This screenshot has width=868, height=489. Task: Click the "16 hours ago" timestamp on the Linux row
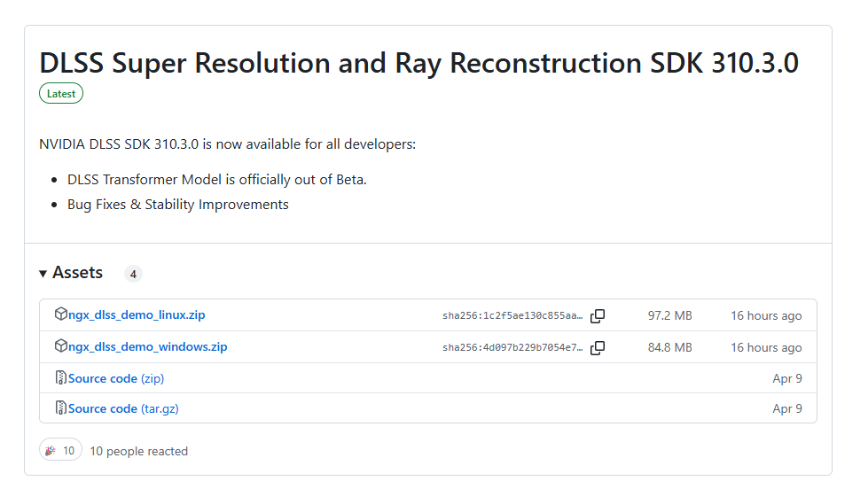766,316
